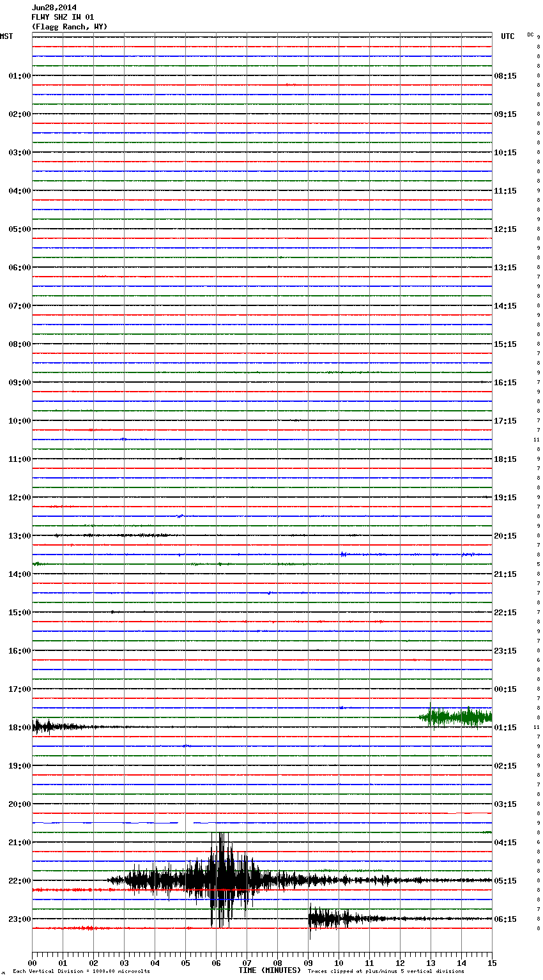Click the 23:15 UTC time label
Image resolution: width=543 pixels, height=980 pixels.
tap(505, 651)
